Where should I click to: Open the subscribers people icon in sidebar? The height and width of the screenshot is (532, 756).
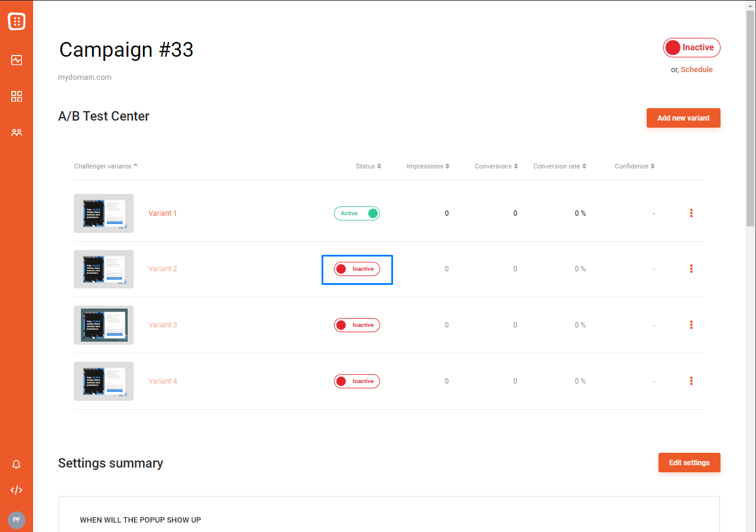coord(17,132)
